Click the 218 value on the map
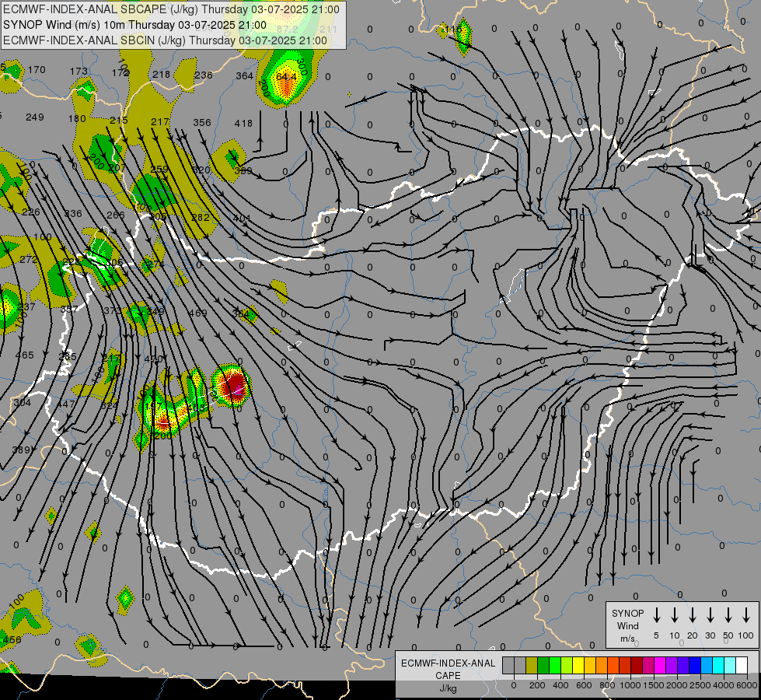Image resolution: width=761 pixels, height=700 pixels. pyautogui.click(x=162, y=75)
